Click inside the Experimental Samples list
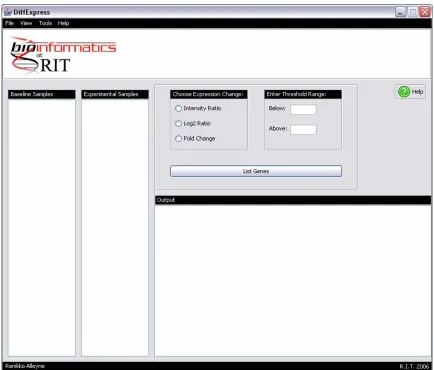Viewport: 434px width, 370px height. 115,227
